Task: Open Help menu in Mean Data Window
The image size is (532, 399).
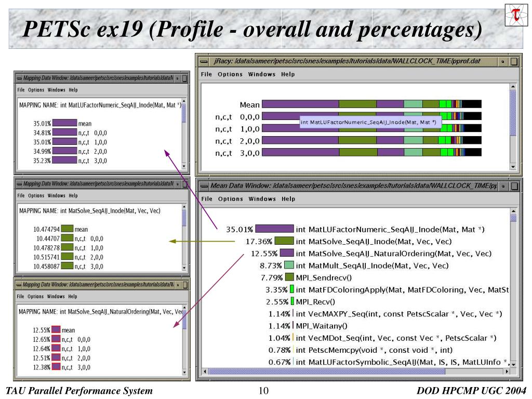Action: coord(288,199)
